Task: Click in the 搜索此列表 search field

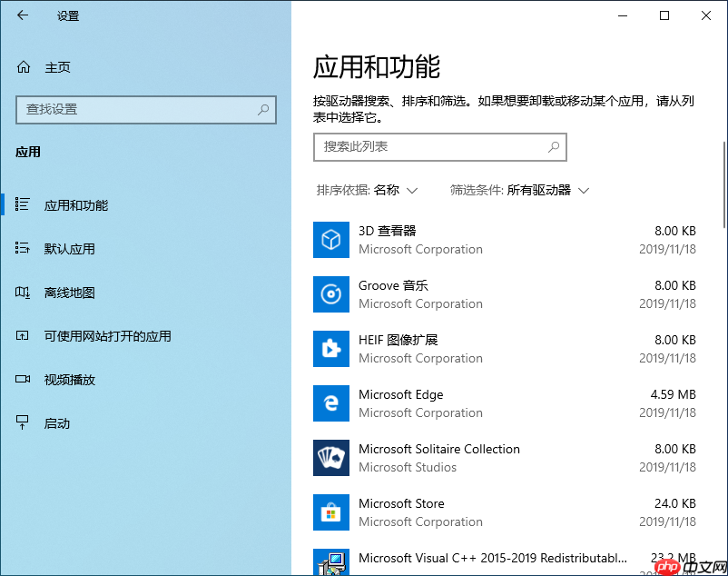Action: point(439,147)
